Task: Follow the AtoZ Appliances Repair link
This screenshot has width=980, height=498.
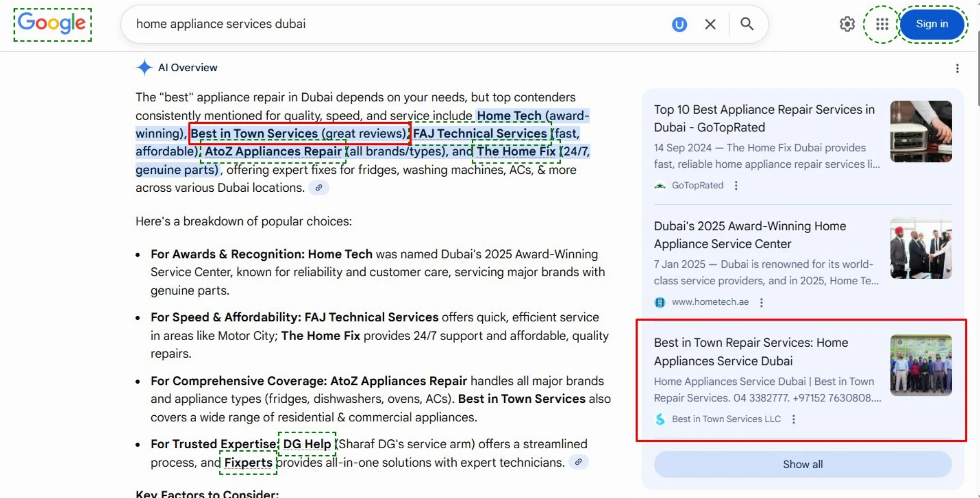Action: 273,151
